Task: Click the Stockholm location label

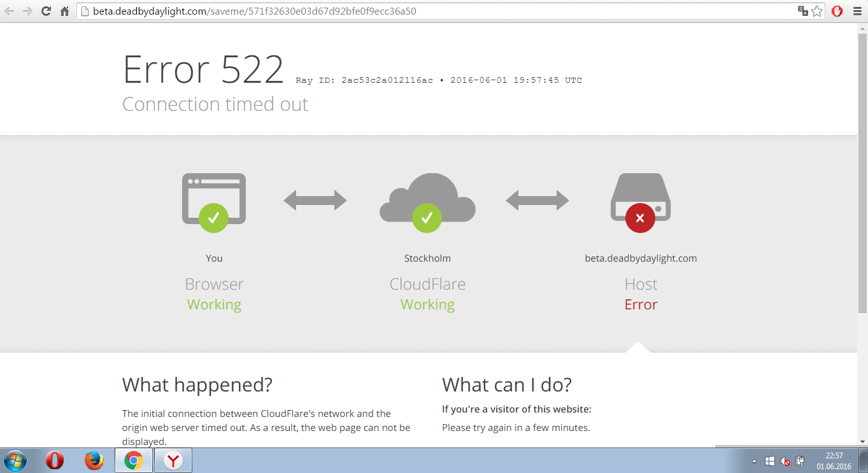Action: point(427,258)
